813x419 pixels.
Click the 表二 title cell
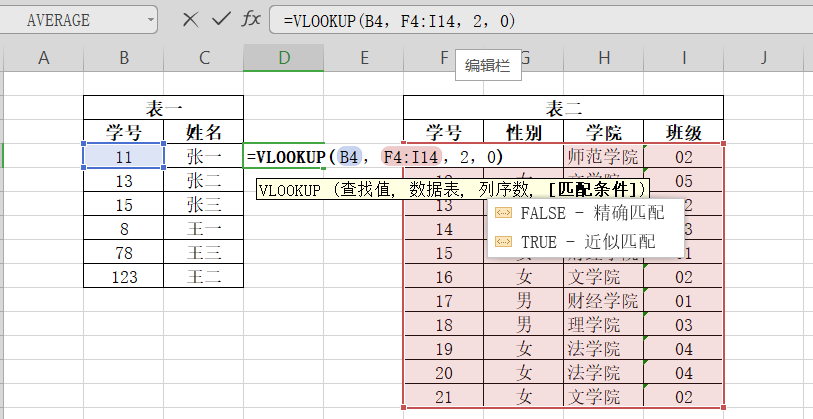[564, 108]
